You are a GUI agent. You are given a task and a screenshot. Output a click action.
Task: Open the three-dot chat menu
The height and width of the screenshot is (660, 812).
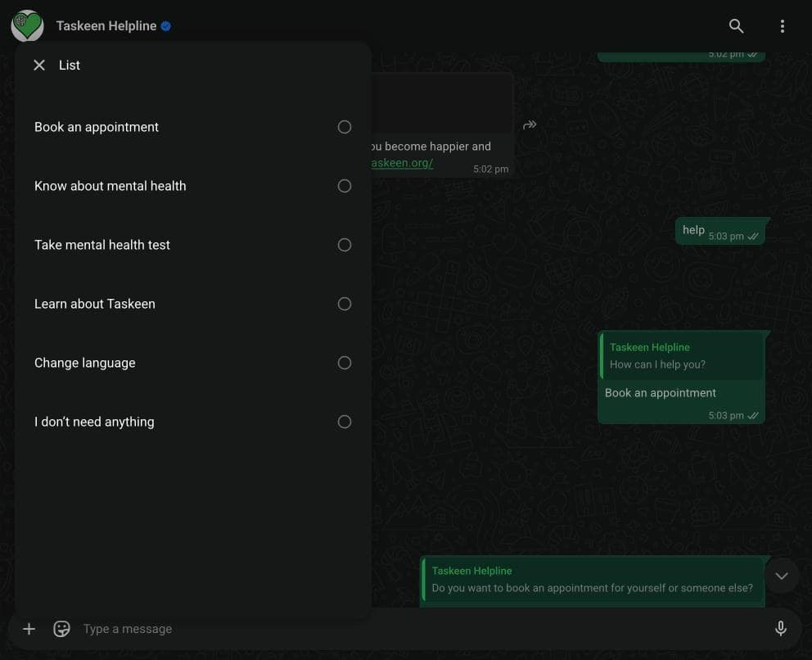pyautogui.click(x=782, y=26)
